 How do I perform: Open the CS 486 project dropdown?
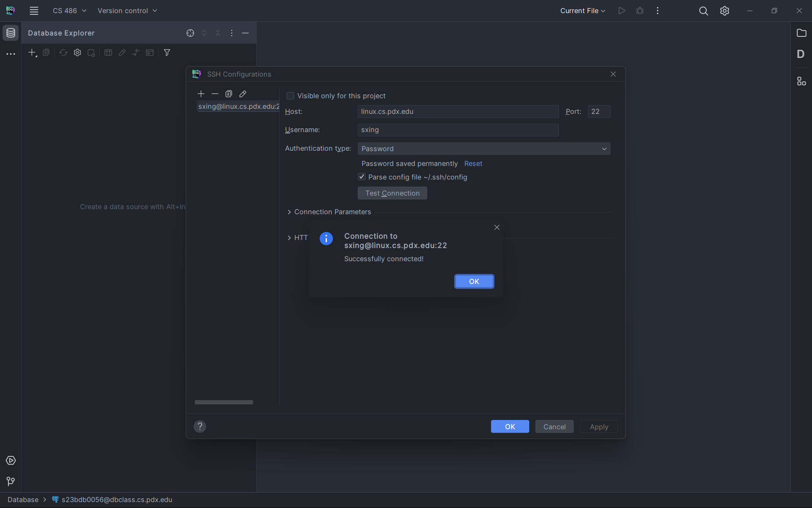69,11
